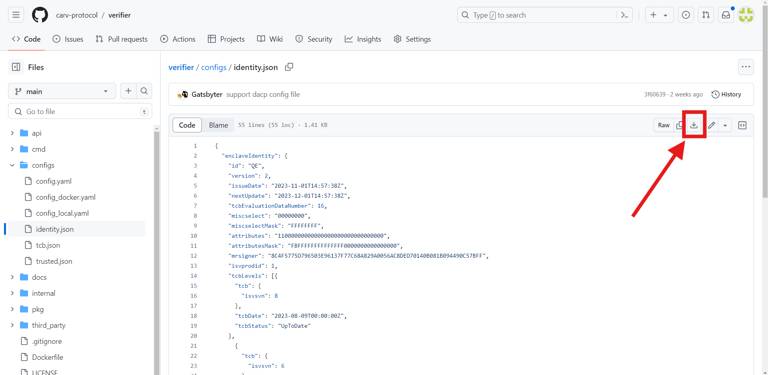Screen dimensions: 768x375
Task: Open the Pull requests tab
Action: tap(121, 39)
